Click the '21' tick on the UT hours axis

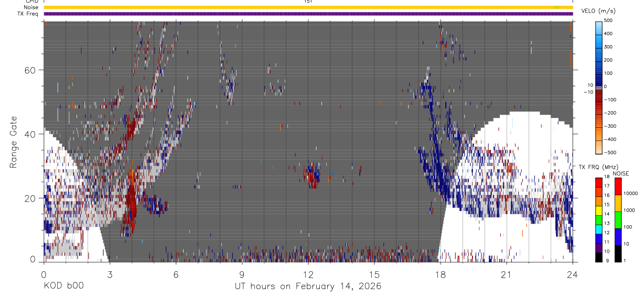[x=506, y=274]
